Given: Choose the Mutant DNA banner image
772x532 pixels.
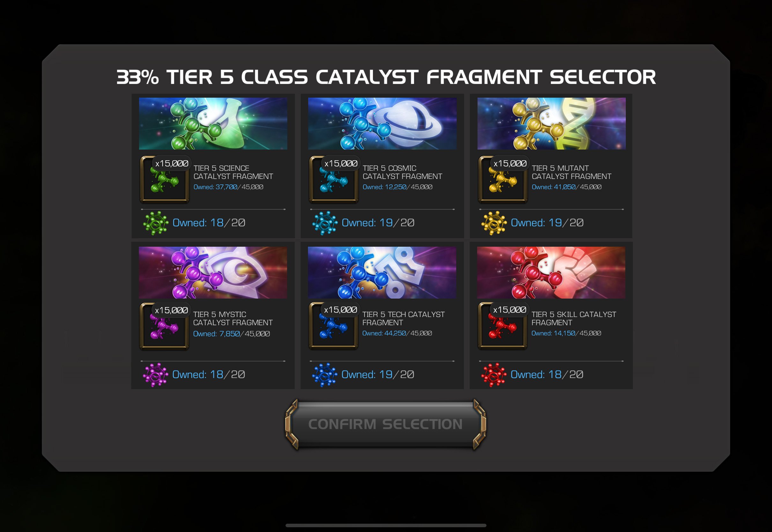Looking at the screenshot, I should pos(551,123).
